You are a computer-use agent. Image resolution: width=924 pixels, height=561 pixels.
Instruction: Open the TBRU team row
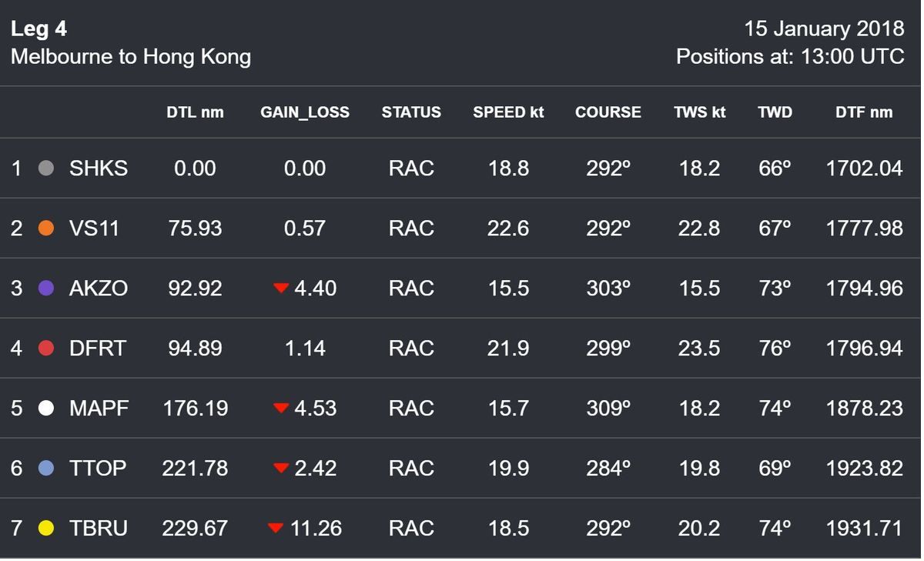point(460,528)
